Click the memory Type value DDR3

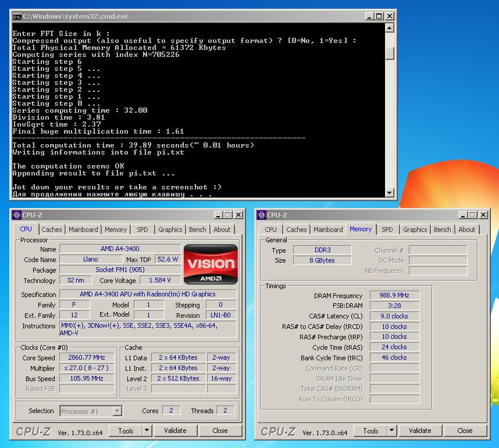click(322, 250)
